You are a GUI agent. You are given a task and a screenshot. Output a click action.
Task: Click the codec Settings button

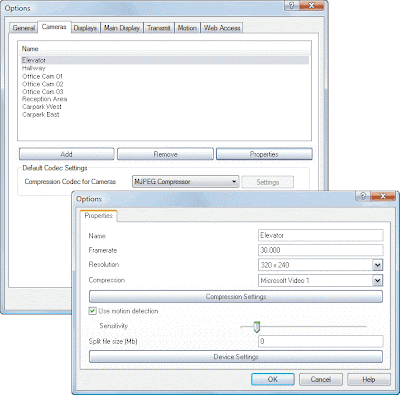(x=268, y=182)
